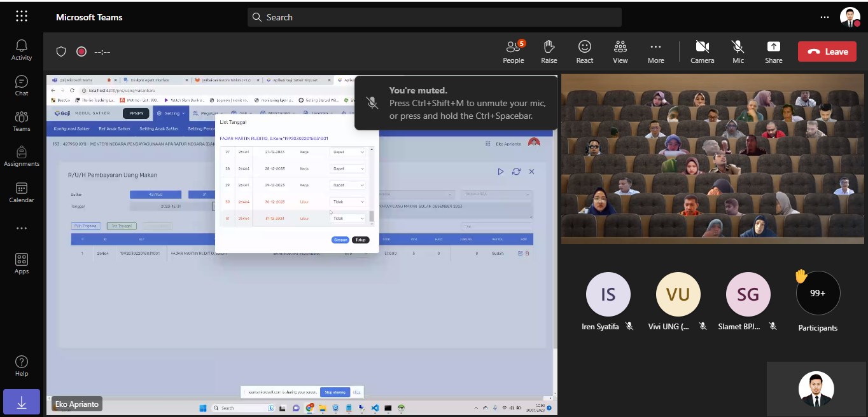868x417 pixels.
Task: Raise your hand in meeting
Action: [549, 52]
